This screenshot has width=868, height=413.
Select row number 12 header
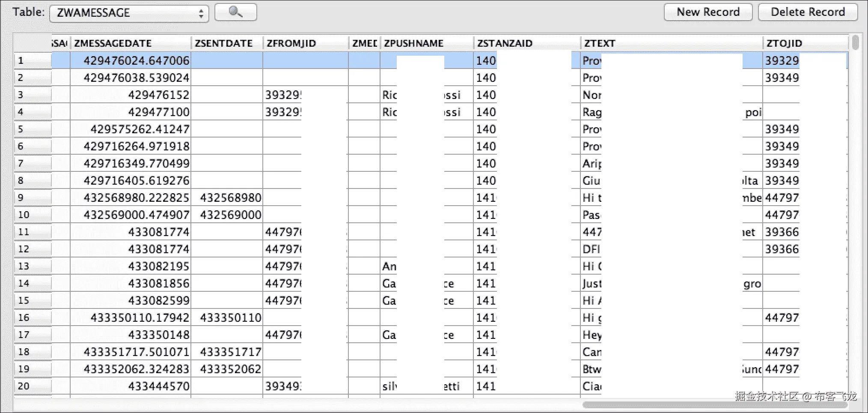pos(33,249)
